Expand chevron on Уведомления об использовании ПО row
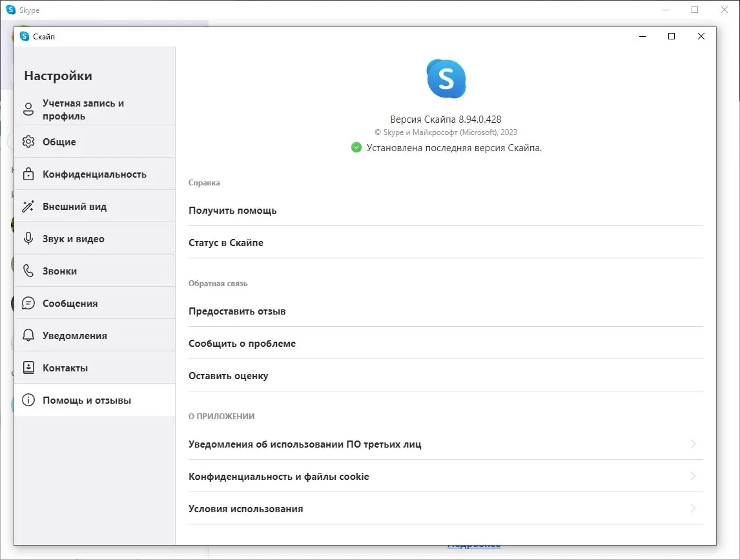This screenshot has width=740, height=560. coord(694,444)
